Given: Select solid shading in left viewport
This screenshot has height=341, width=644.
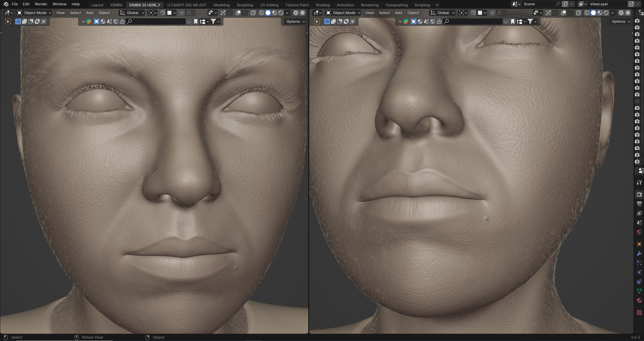Looking at the screenshot, I should point(268,13).
